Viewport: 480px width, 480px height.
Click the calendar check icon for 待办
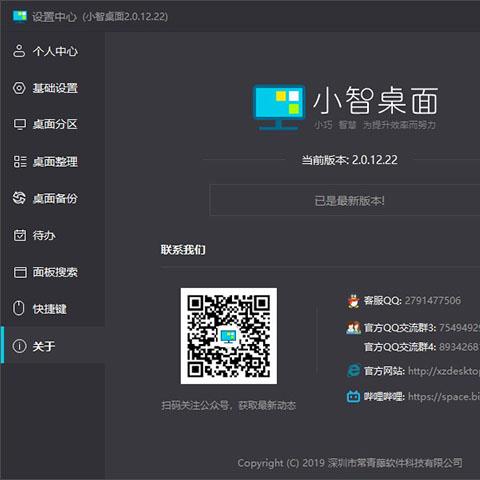click(19, 235)
